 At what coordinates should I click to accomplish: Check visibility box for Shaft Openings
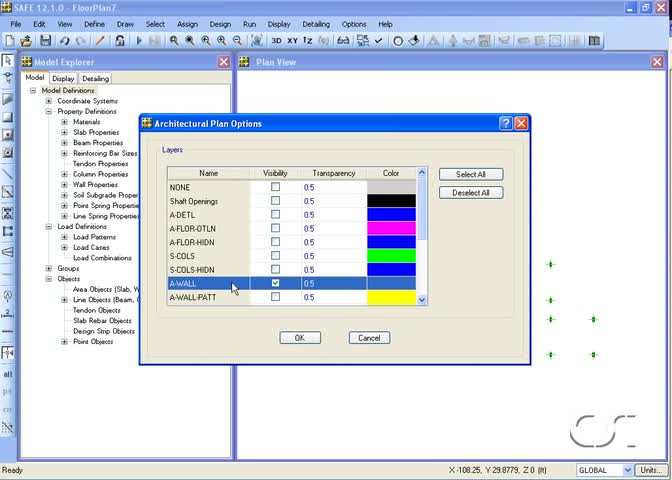(x=275, y=201)
